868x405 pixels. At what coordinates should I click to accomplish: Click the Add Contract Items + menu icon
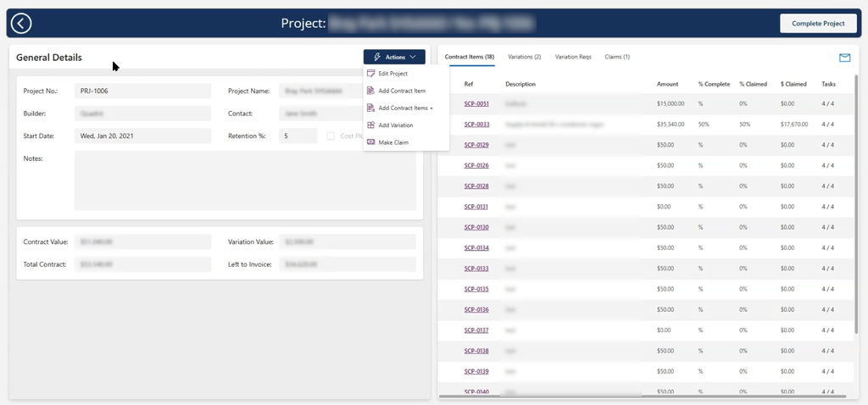(x=371, y=108)
